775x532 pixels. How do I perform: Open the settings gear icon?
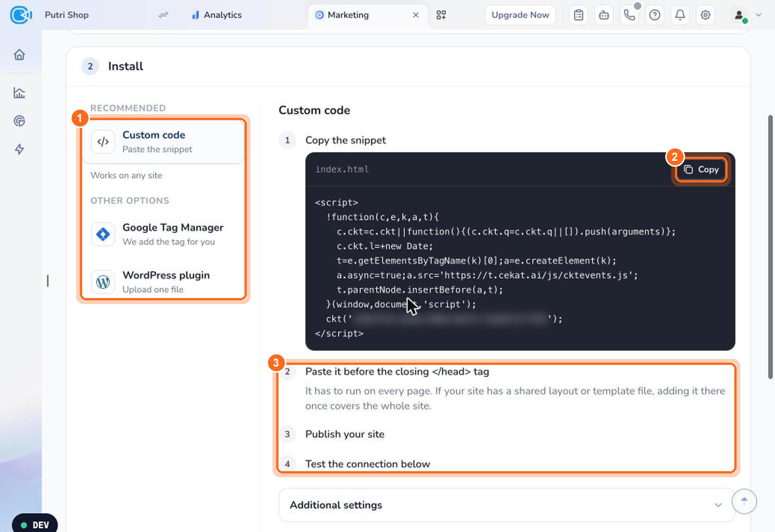[x=706, y=15]
